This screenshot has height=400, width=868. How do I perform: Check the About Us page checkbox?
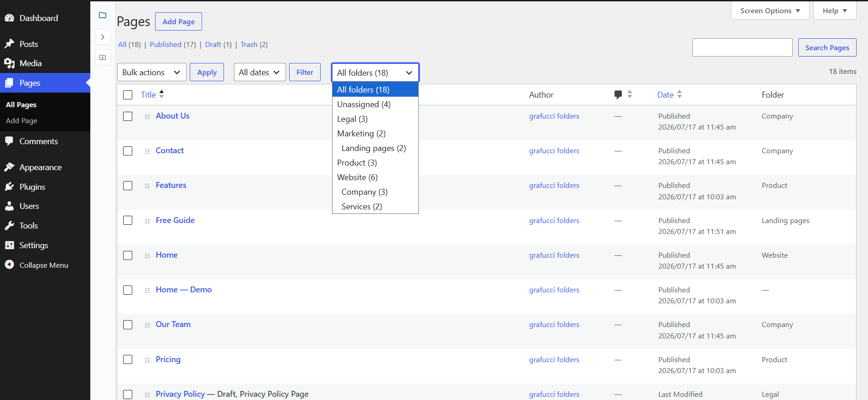pyautogui.click(x=128, y=116)
